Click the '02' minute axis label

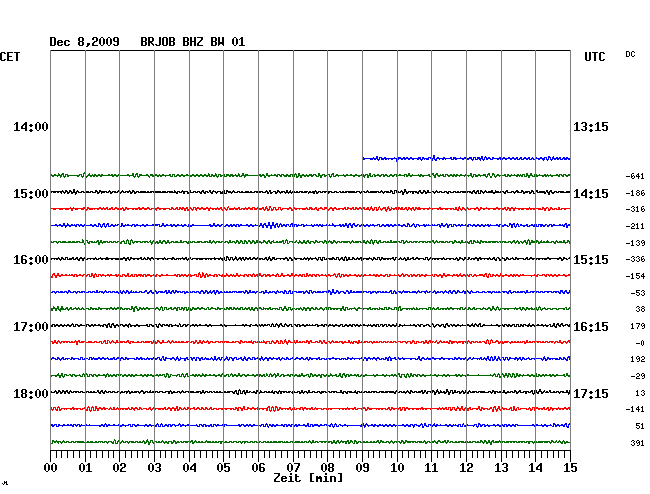pyautogui.click(x=119, y=468)
